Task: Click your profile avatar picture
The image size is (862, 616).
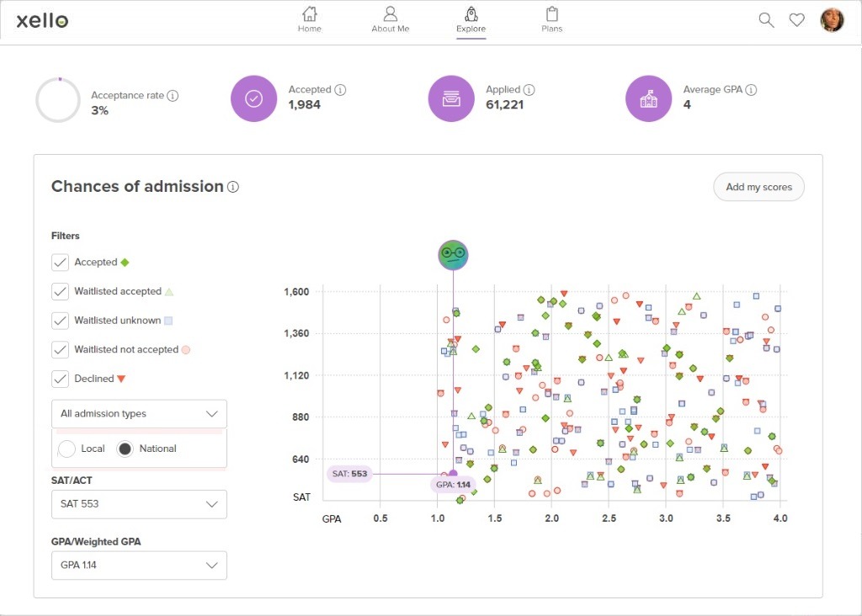Action: tap(834, 19)
